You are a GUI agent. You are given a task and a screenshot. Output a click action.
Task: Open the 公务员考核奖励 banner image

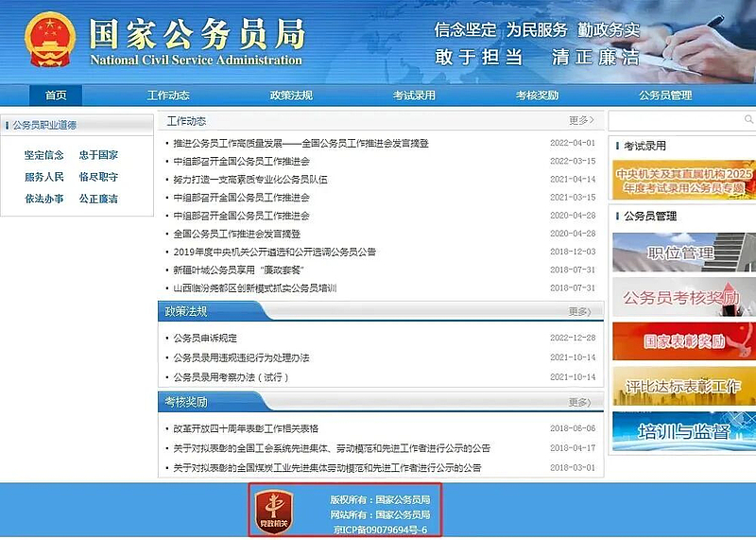point(682,296)
